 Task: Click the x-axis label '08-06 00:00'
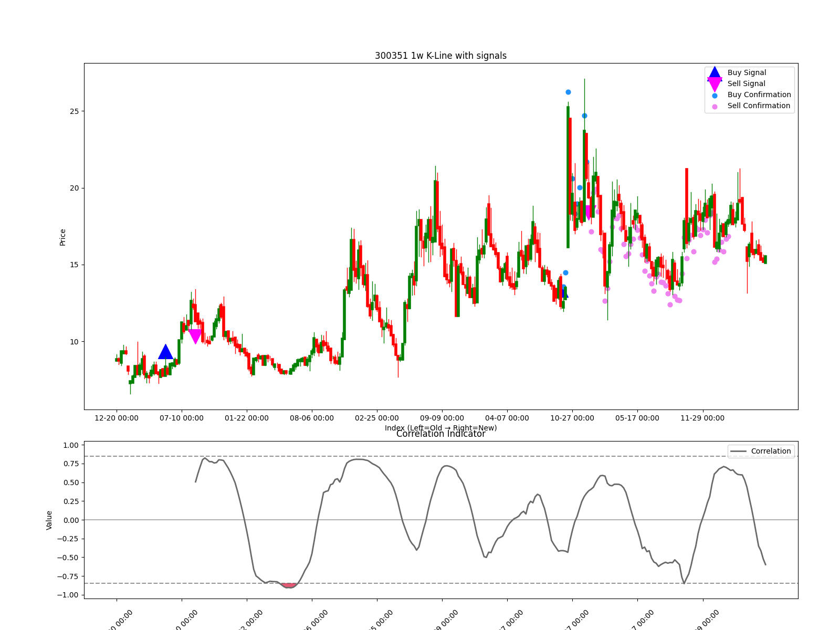pyautogui.click(x=312, y=418)
